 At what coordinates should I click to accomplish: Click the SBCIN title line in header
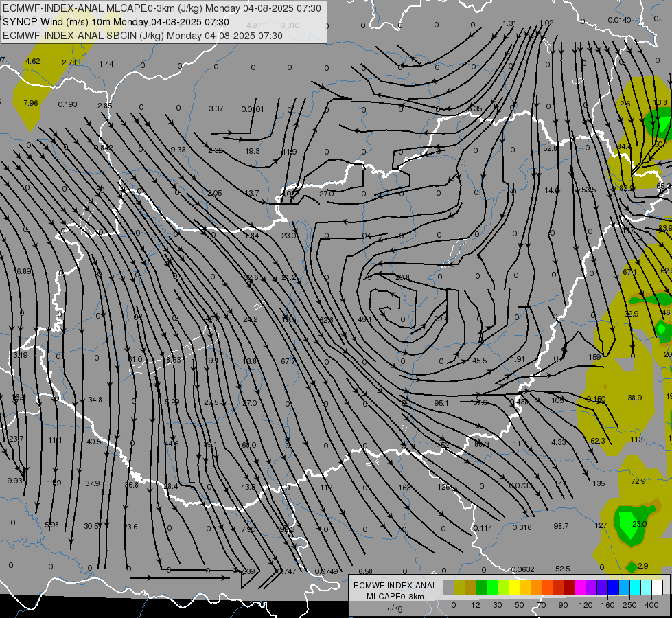pos(143,36)
